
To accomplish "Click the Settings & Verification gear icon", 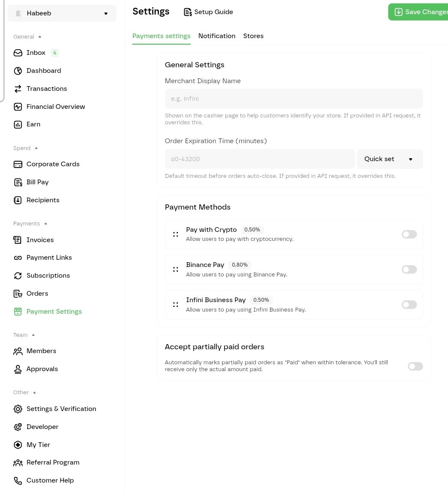I will click(x=18, y=409).
